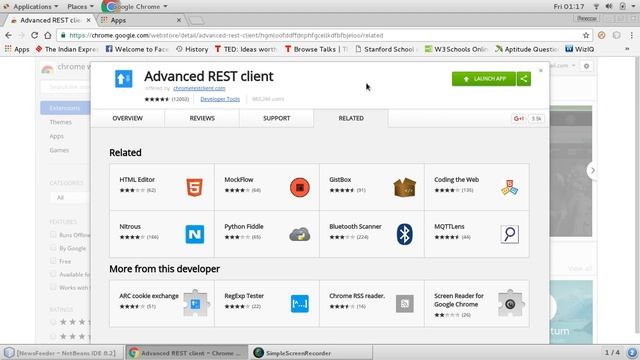
Task: Advance the carousel with right arrow
Action: coord(593,170)
